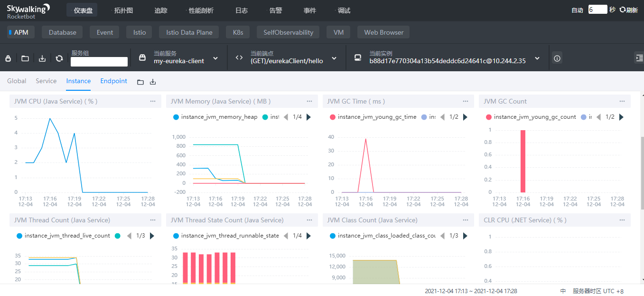Screen dimensions: 644x296
Task: Open the 追踪 trace menu
Action: (161, 10)
